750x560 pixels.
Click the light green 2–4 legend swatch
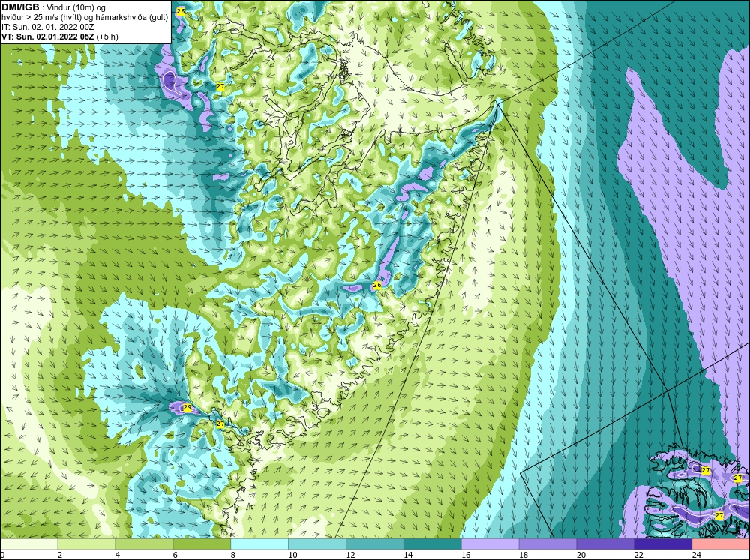click(x=86, y=544)
